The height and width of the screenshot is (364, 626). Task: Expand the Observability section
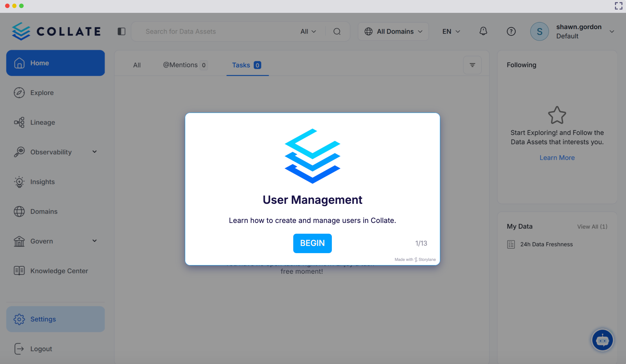94,152
